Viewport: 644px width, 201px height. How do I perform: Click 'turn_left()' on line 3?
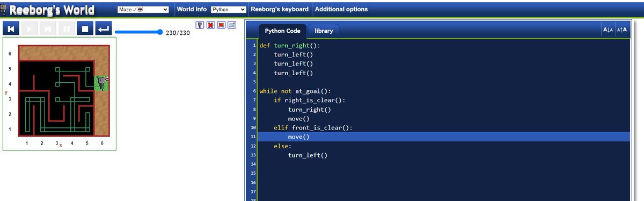[x=294, y=64]
